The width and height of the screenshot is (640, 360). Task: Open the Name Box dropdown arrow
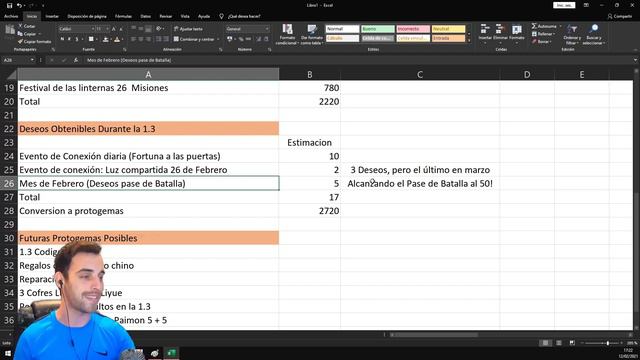tap(32, 60)
